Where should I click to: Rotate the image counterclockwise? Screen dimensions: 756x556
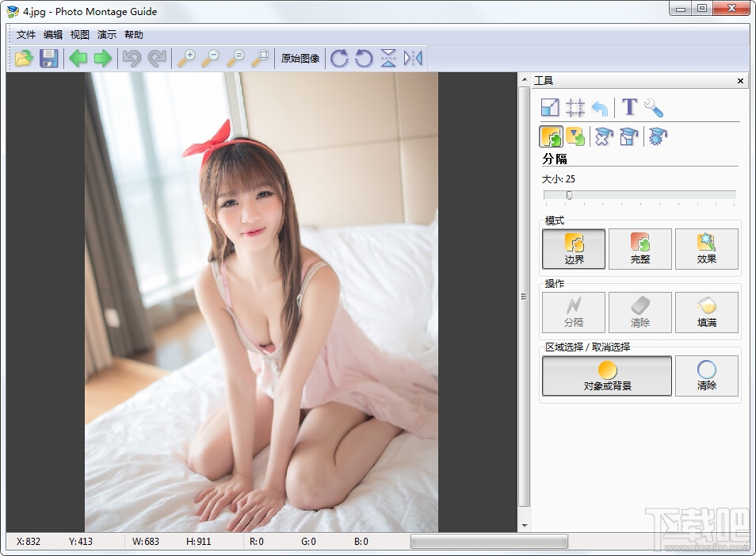364,59
